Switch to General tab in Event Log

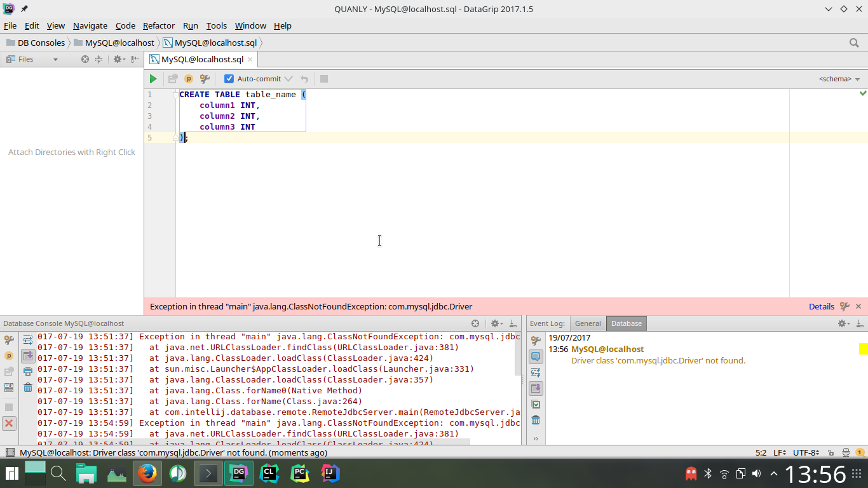pyautogui.click(x=588, y=323)
